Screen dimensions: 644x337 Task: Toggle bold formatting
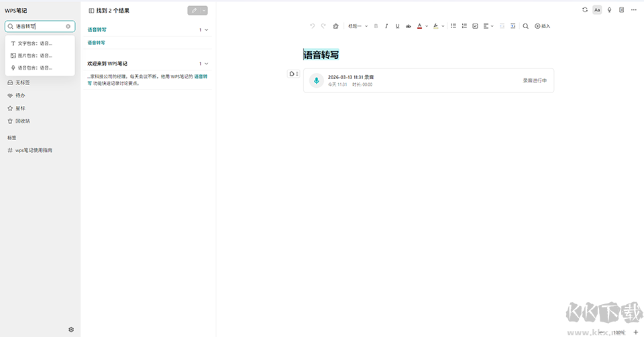click(376, 26)
